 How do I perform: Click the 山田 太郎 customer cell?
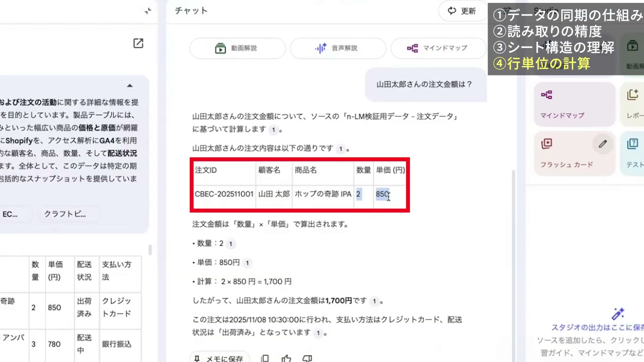(x=274, y=194)
